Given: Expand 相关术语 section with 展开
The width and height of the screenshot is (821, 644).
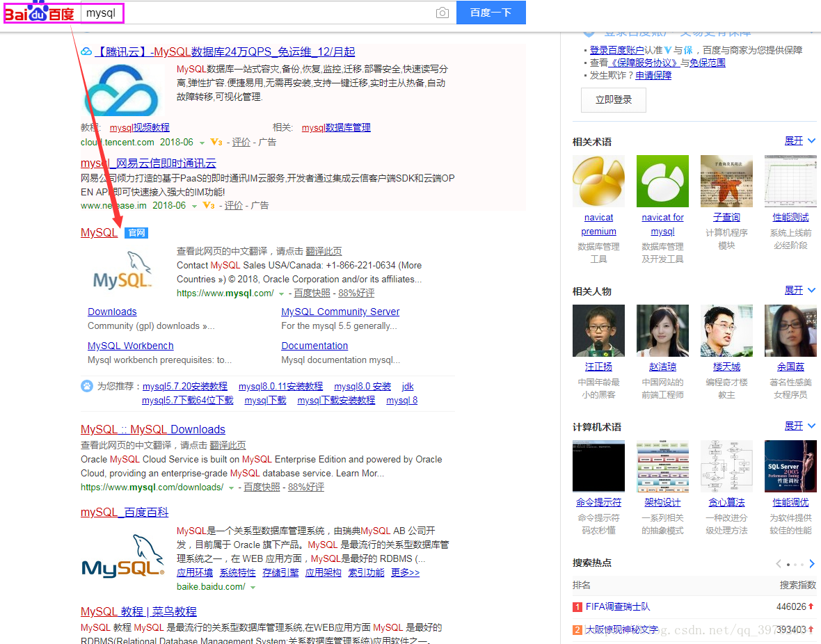Looking at the screenshot, I should [799, 141].
